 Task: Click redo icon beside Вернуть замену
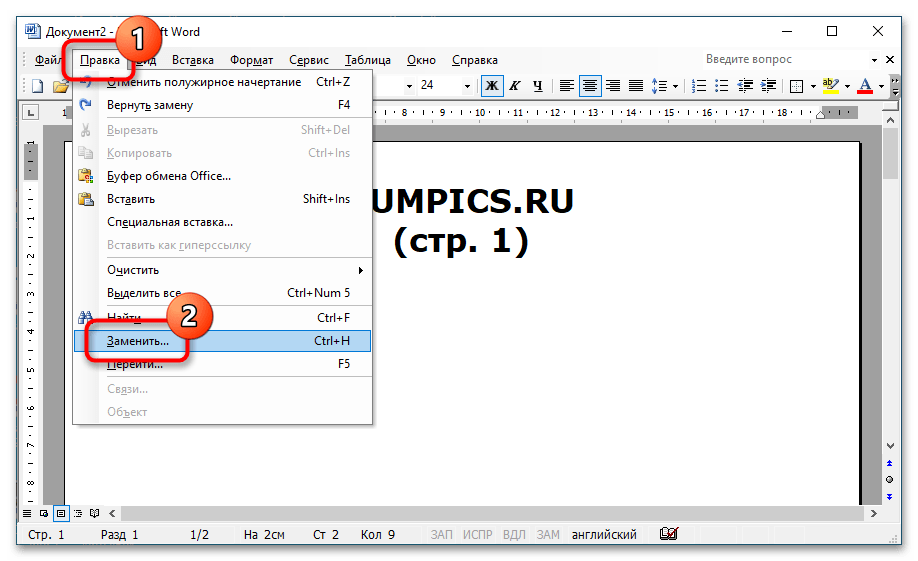click(x=85, y=105)
